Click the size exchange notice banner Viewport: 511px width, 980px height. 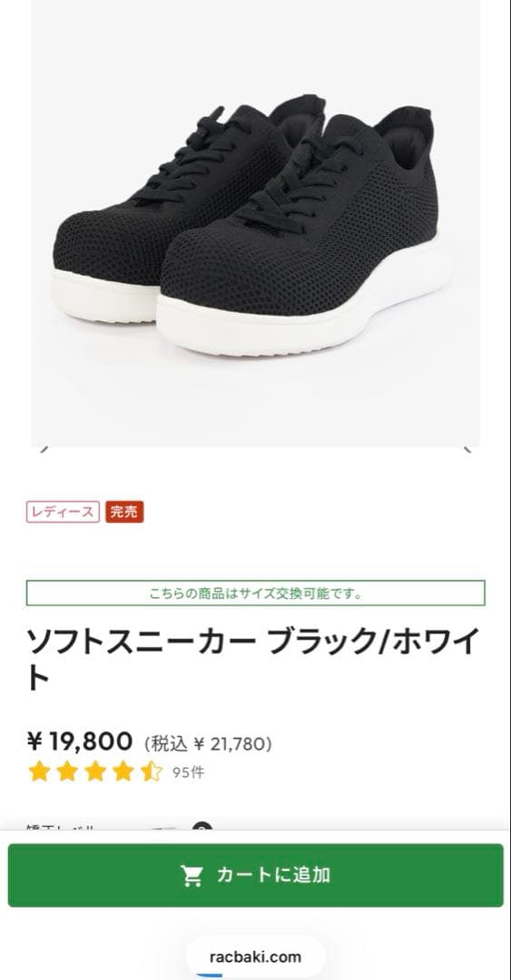[x=255, y=593]
